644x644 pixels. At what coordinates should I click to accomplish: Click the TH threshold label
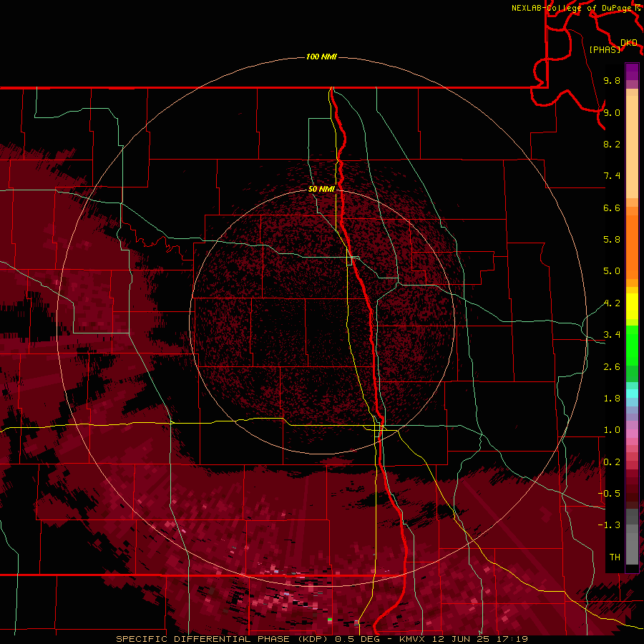pos(615,557)
